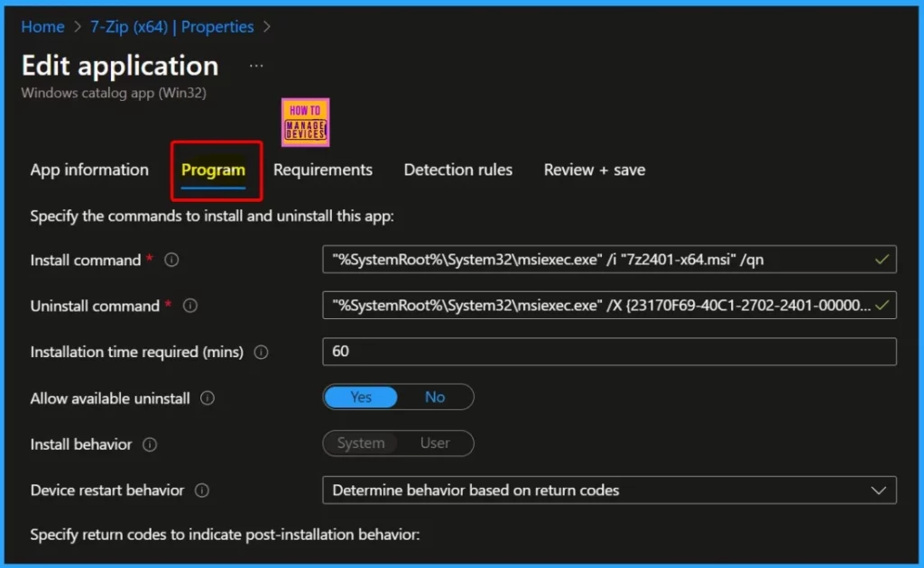Expand Device restart behavior dropdown
This screenshot has width=924, height=568.
[609, 490]
